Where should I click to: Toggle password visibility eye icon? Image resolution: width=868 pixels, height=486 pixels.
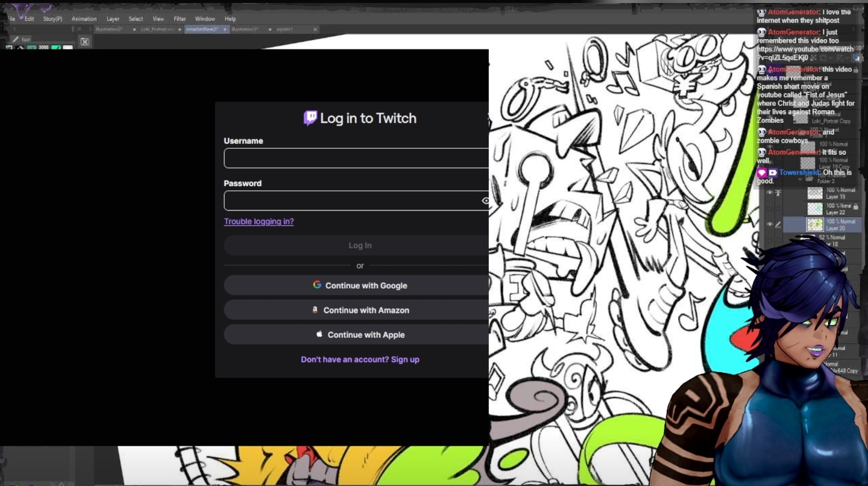tap(485, 201)
